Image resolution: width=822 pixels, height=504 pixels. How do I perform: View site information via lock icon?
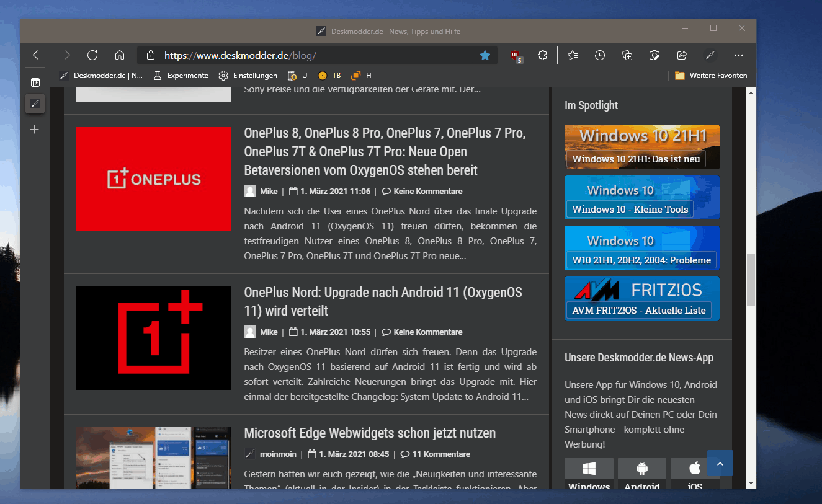[x=151, y=55]
